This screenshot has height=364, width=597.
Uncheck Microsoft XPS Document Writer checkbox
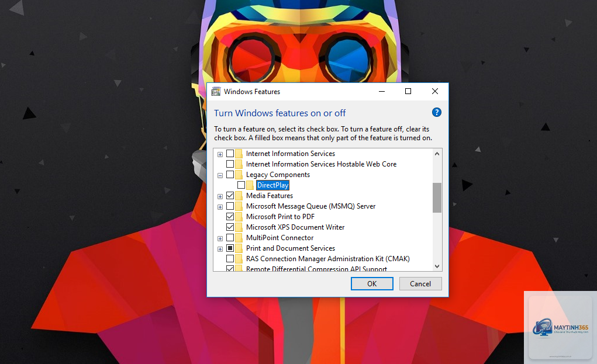[x=230, y=227]
